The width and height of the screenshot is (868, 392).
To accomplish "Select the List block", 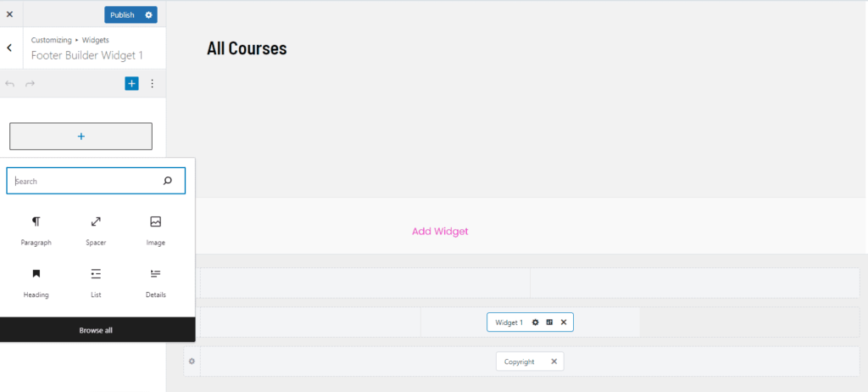I will pos(96,283).
